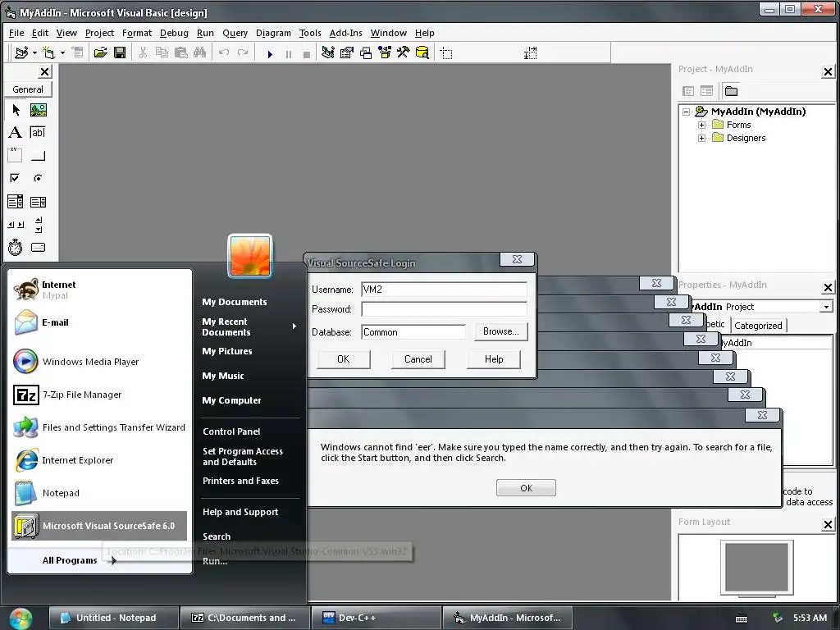Image resolution: width=840 pixels, height=630 pixels.
Task: Click the Save Project floppy disk icon
Action: tap(120, 52)
